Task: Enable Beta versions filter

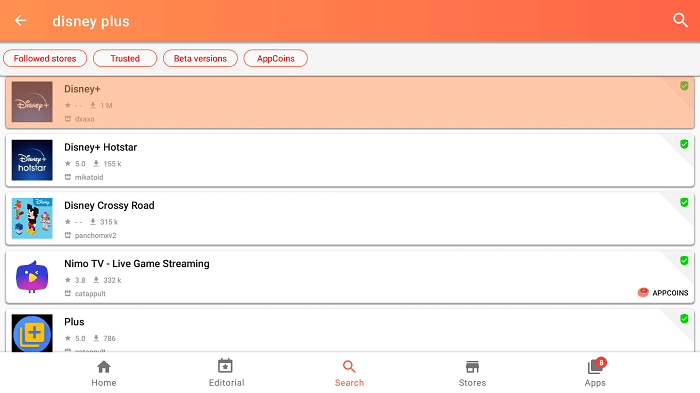Action: [x=200, y=59]
